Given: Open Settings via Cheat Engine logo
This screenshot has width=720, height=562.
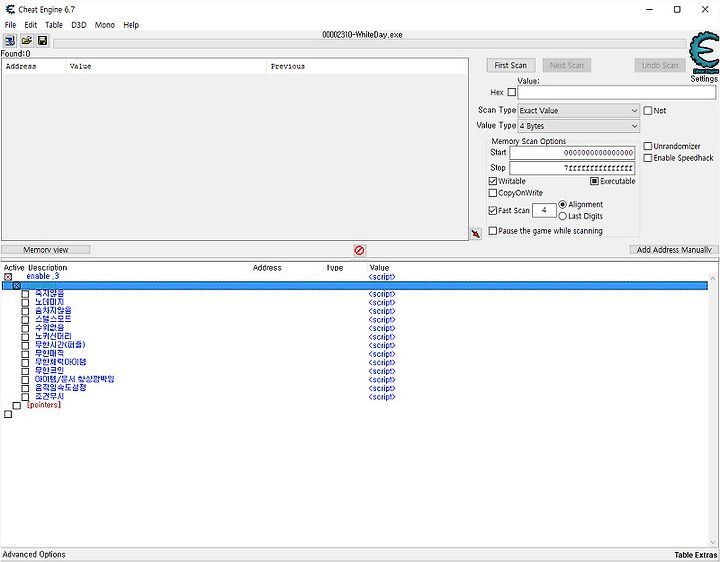Looking at the screenshot, I should [704, 53].
